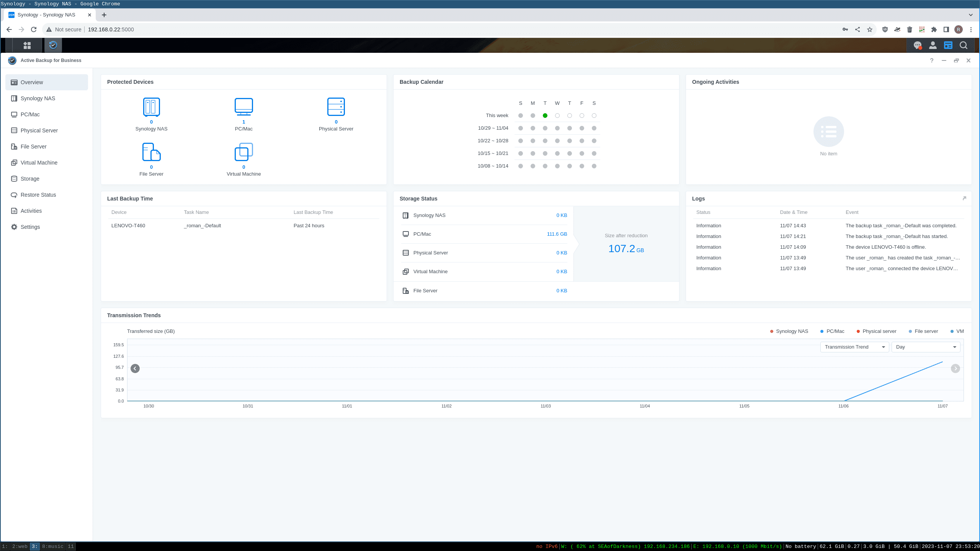The height and width of the screenshot is (551, 980).
Task: Select LENOVO-T460 row in Last Backup Time
Action: click(x=244, y=226)
